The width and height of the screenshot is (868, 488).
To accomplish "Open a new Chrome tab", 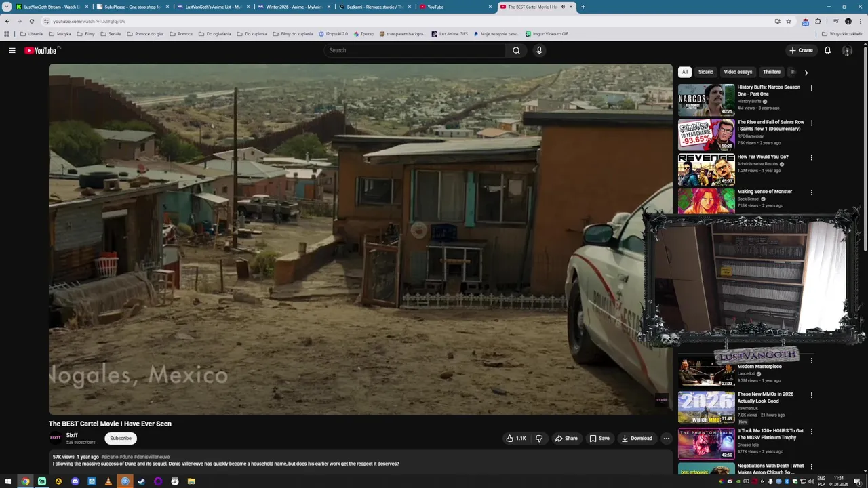I will pyautogui.click(x=583, y=7).
